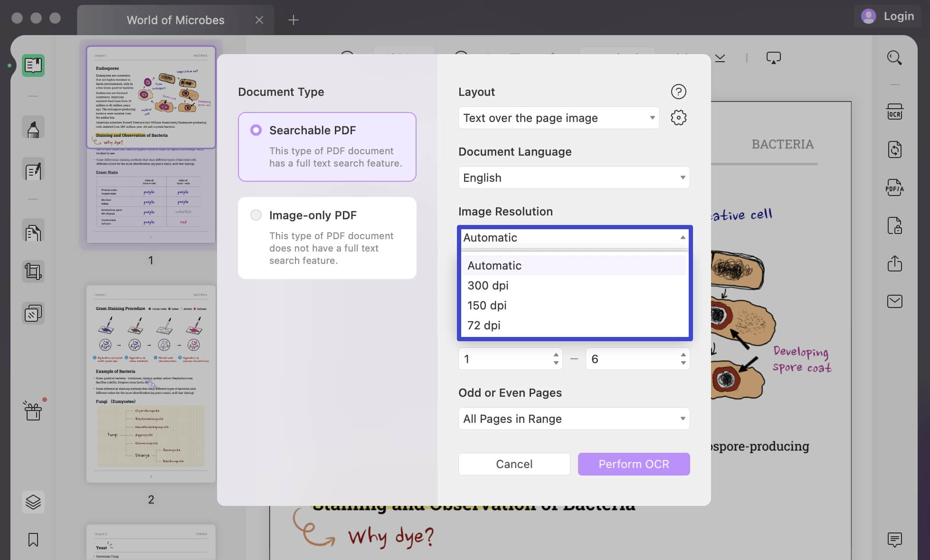Open Odd or Even Pages dropdown
930x560 pixels.
[573, 418]
